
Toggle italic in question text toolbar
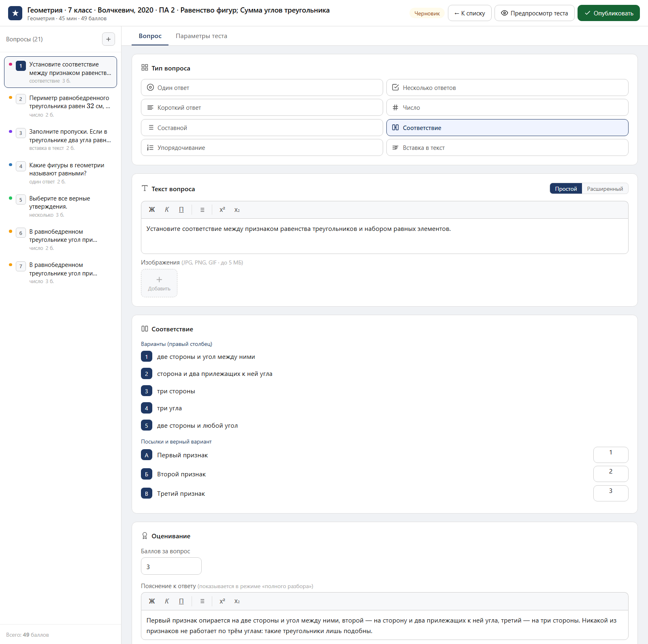click(x=167, y=210)
